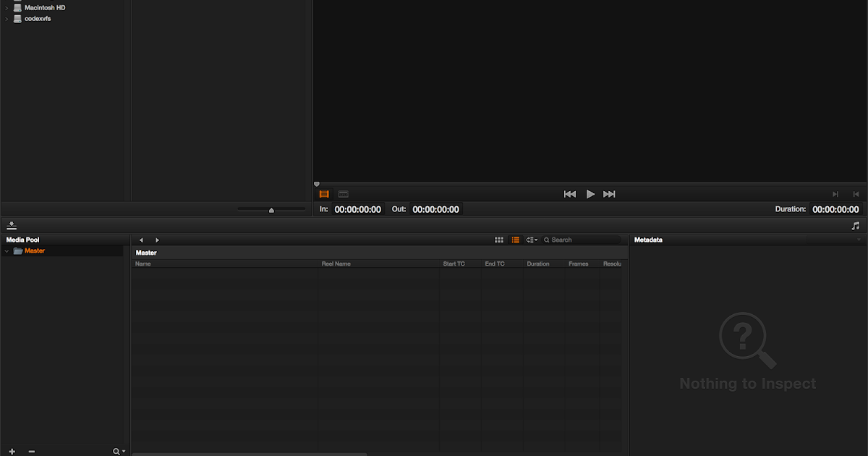Switch Media Pool to list view

[x=516, y=240]
